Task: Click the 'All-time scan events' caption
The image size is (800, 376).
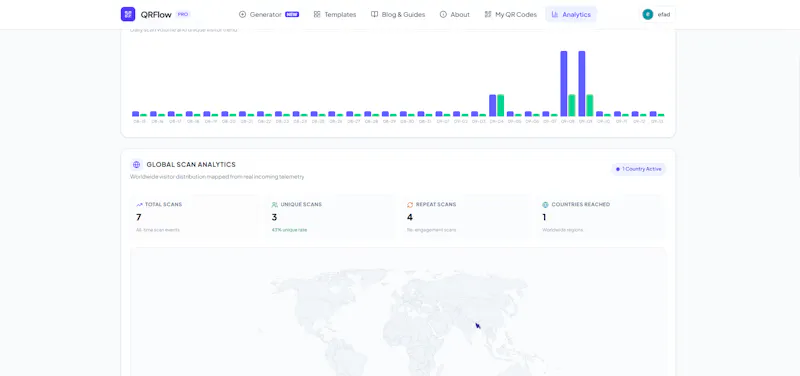Action: click(x=158, y=230)
